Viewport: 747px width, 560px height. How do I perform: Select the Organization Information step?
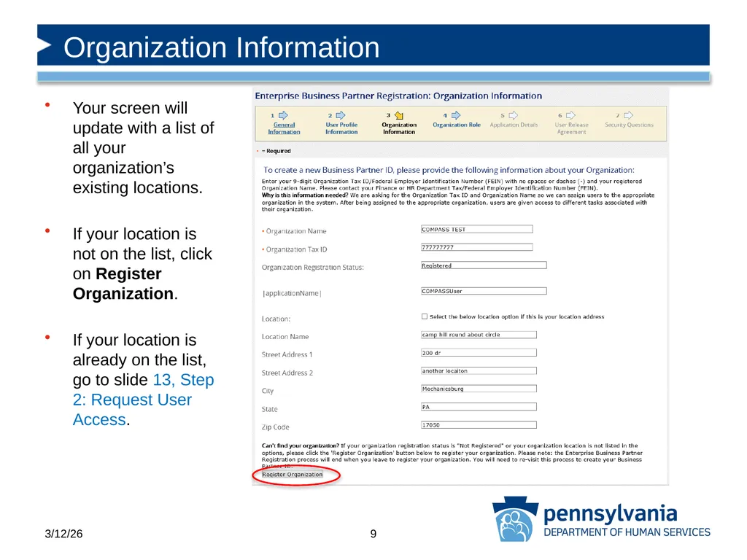399,128
